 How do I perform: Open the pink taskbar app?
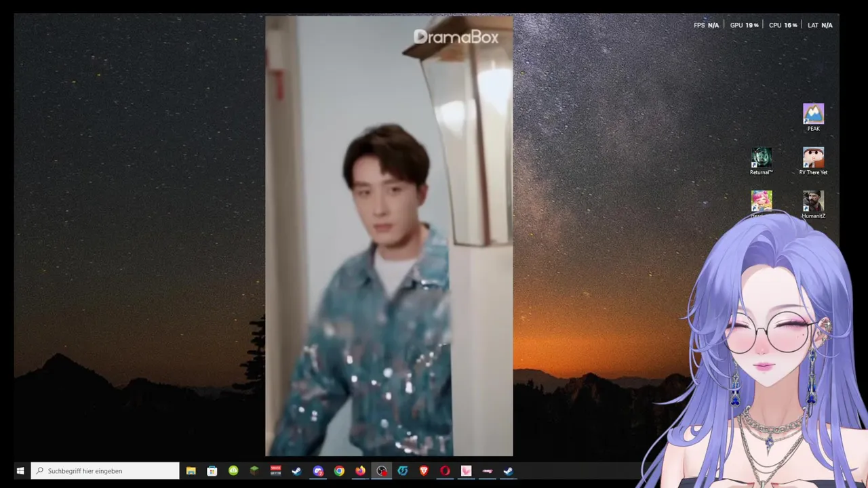tap(466, 471)
